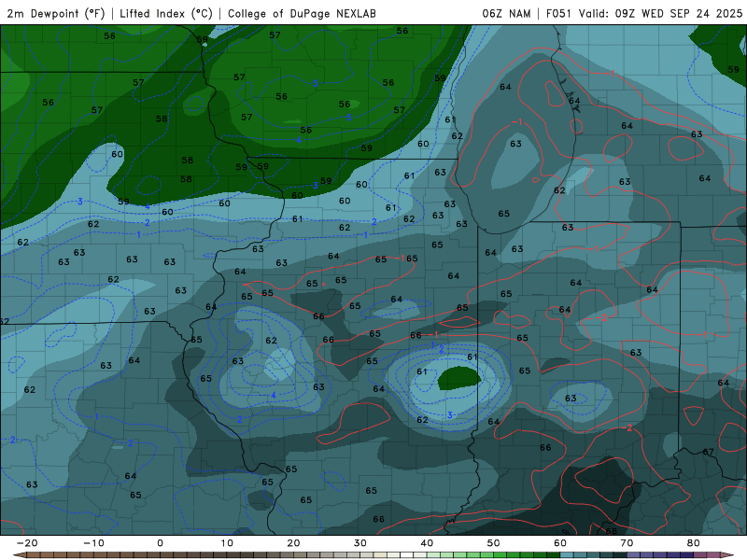Image resolution: width=747 pixels, height=560 pixels.
Task: Click the "F051" forecast hour text
Action: coord(558,13)
